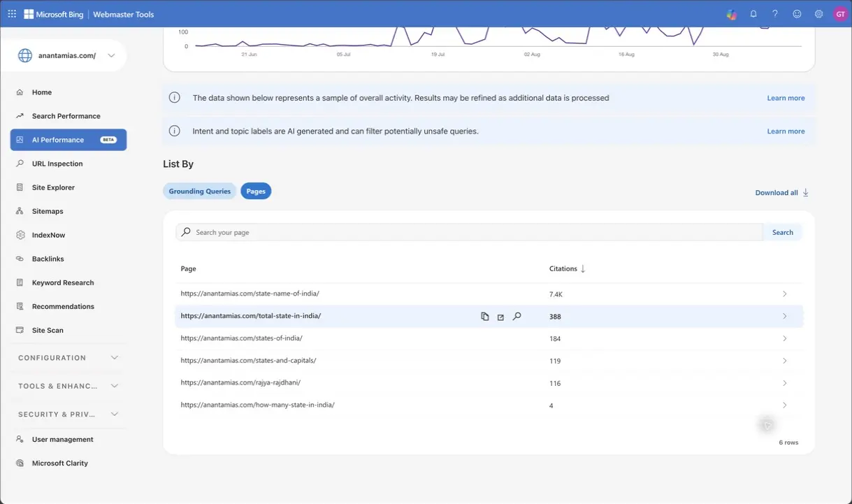The width and height of the screenshot is (852, 504).
Task: Click the info icon beside AI labels notice
Action: [175, 131]
